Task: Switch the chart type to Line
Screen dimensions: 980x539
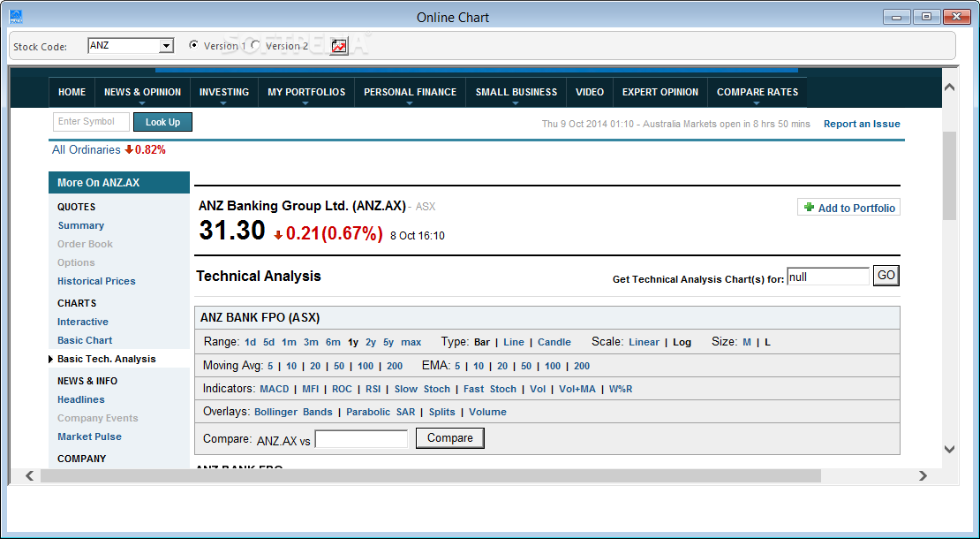Action: (x=514, y=342)
